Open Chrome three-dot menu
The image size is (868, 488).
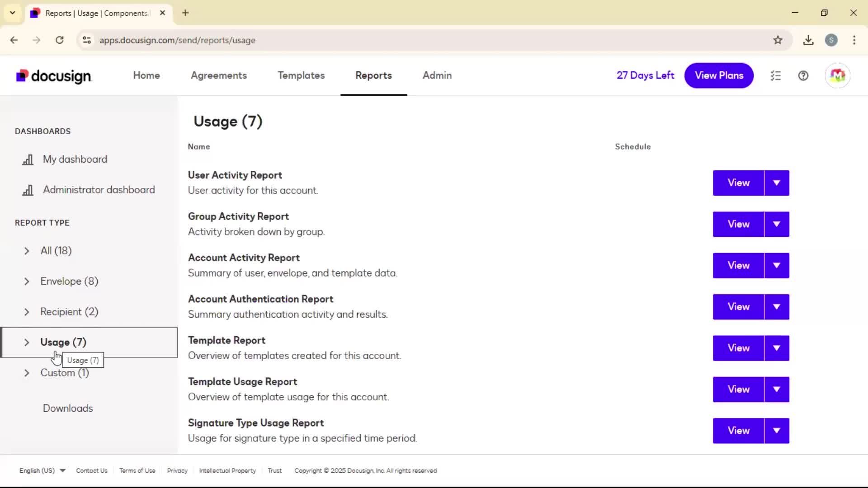[x=854, y=40]
